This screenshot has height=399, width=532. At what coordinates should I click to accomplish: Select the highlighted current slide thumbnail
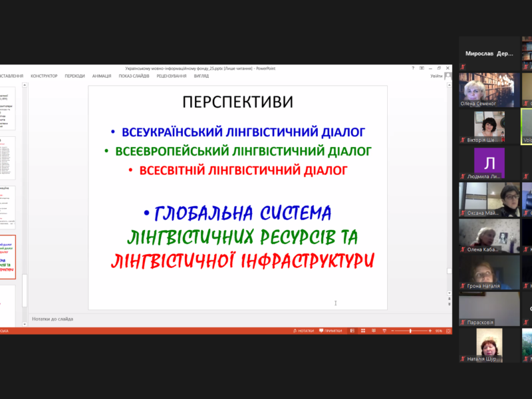pyautogui.click(x=7, y=257)
